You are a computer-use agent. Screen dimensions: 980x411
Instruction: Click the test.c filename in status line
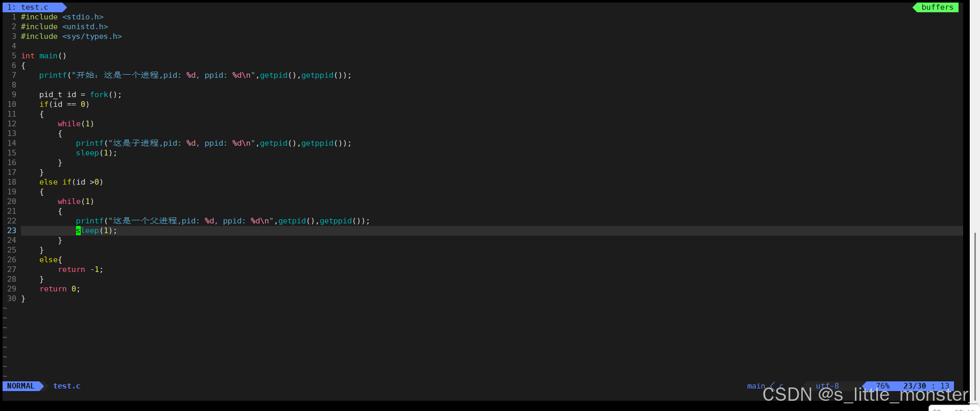coord(67,386)
